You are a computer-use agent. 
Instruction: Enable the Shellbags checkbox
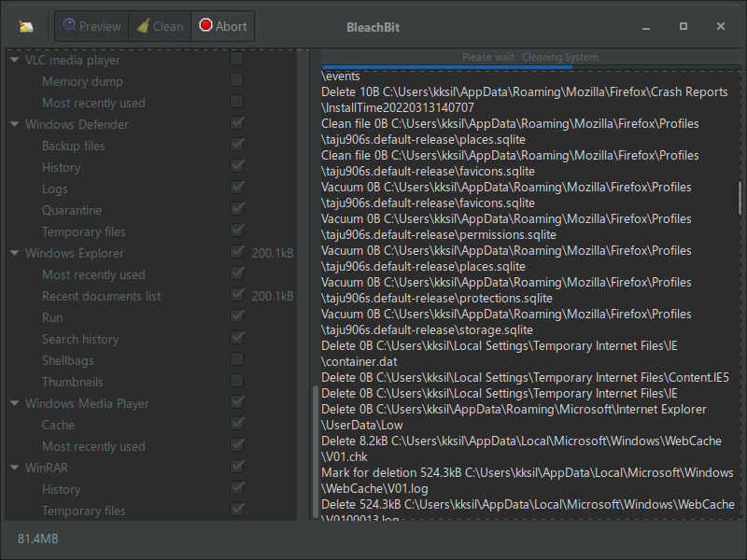tap(237, 359)
